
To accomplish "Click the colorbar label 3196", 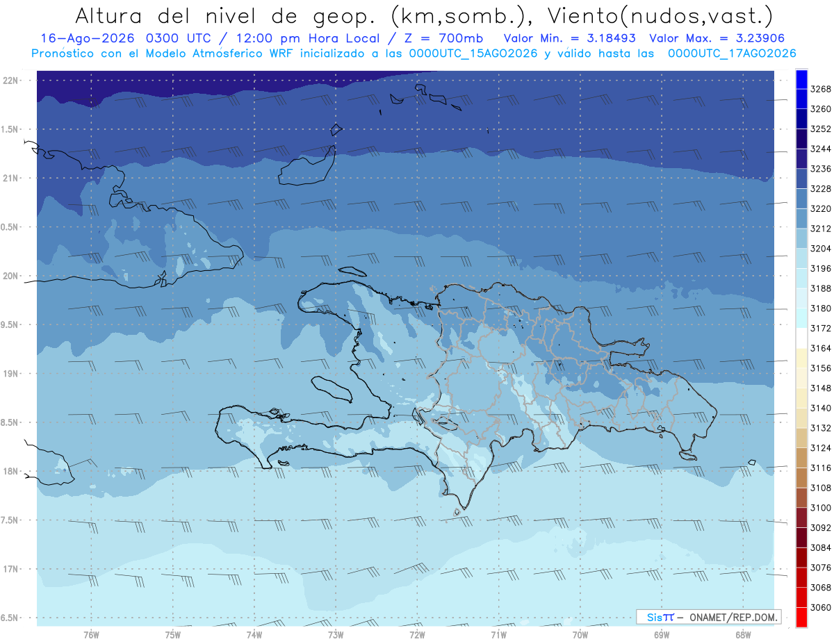I will click(x=820, y=268).
